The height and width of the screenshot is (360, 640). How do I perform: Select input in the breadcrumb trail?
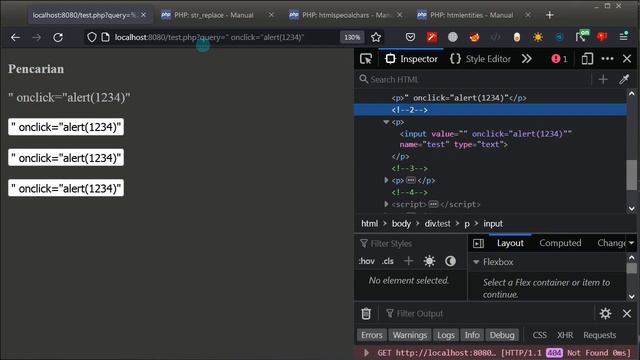point(493,224)
